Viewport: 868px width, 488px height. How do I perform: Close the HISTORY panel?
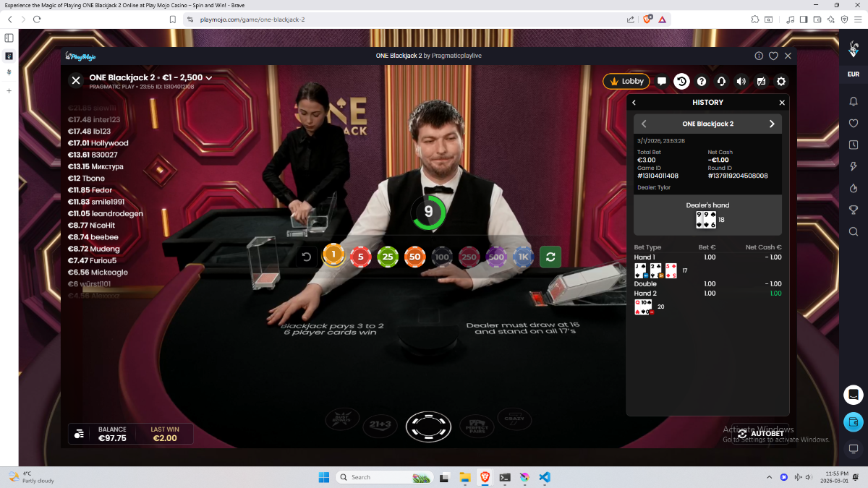781,103
